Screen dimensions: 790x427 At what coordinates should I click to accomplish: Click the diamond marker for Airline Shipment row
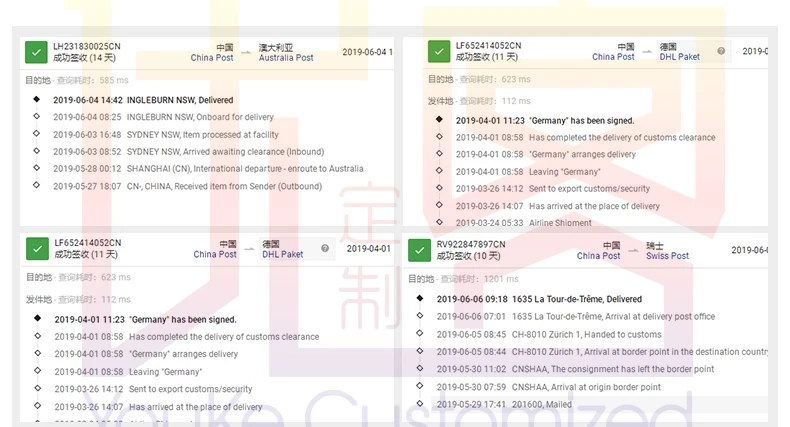tap(439, 222)
